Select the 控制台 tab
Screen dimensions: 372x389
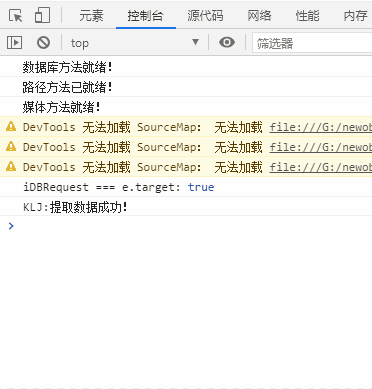tap(146, 15)
